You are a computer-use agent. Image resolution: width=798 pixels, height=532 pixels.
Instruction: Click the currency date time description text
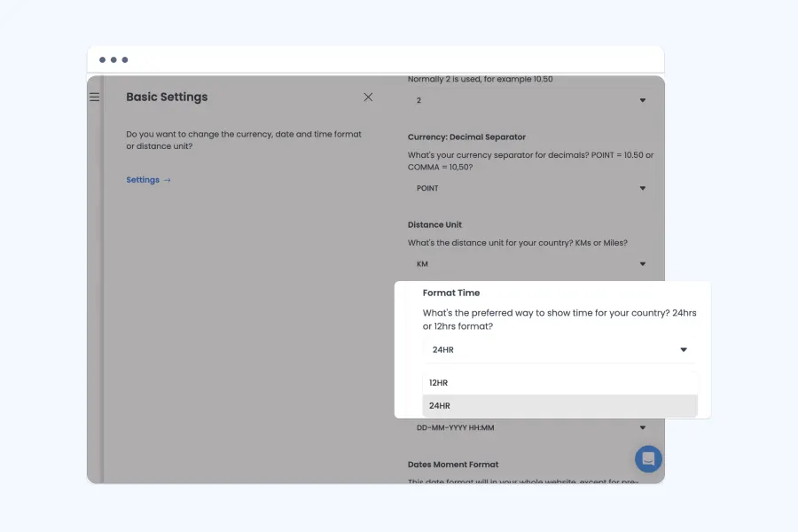pyautogui.click(x=244, y=140)
